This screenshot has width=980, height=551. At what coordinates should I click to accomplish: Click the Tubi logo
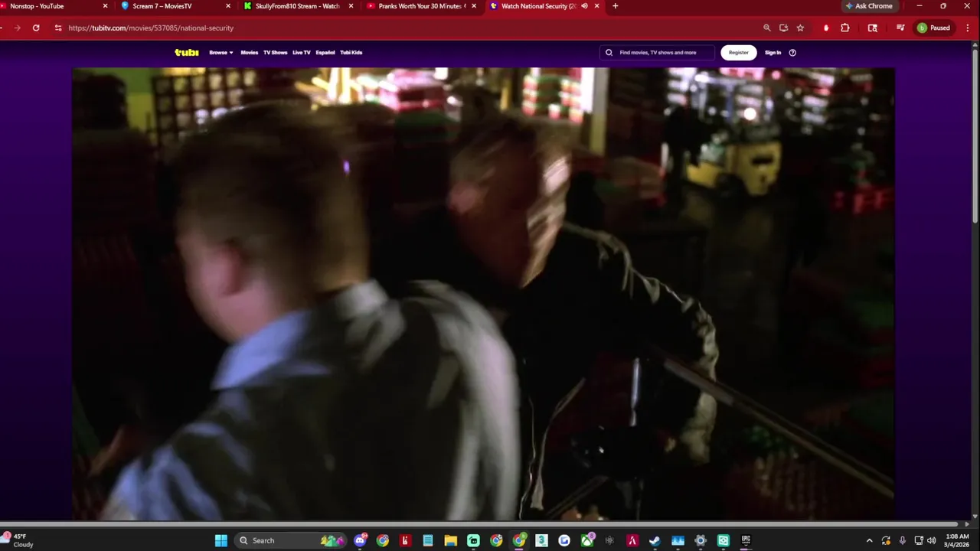click(186, 52)
